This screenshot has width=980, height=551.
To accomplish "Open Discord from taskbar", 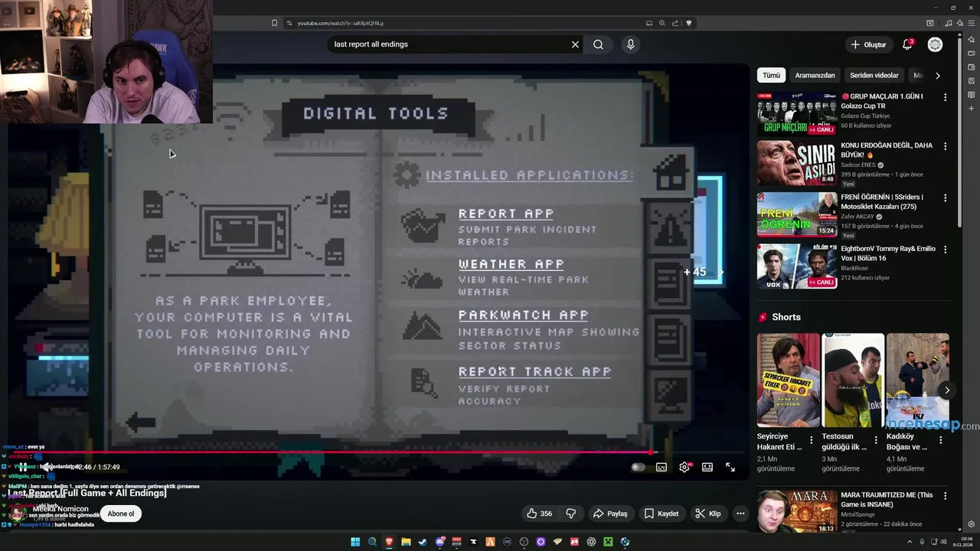I will [x=440, y=542].
